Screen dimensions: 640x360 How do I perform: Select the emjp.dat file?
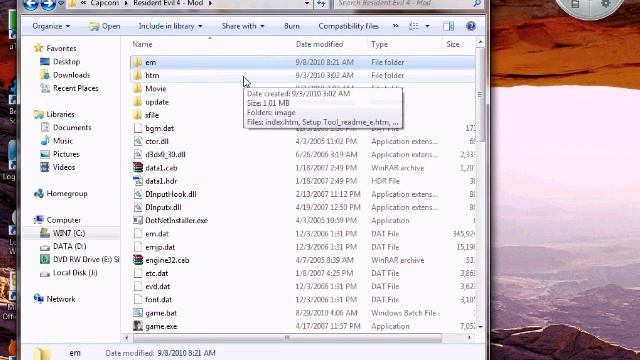[x=160, y=247]
